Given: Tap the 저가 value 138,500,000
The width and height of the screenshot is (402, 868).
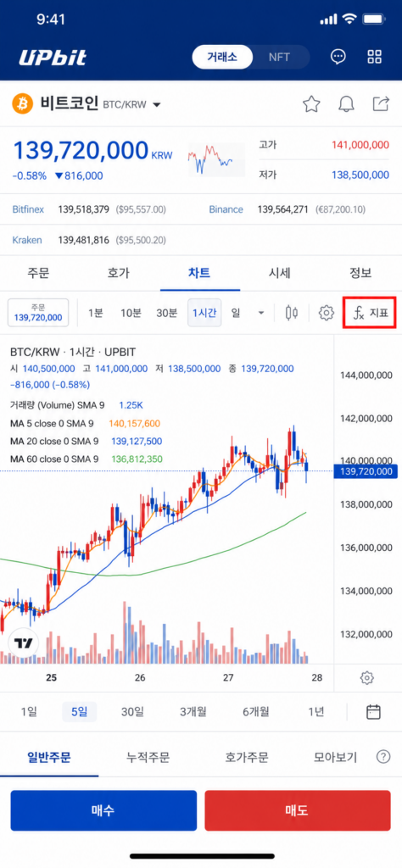Looking at the screenshot, I should [360, 175].
